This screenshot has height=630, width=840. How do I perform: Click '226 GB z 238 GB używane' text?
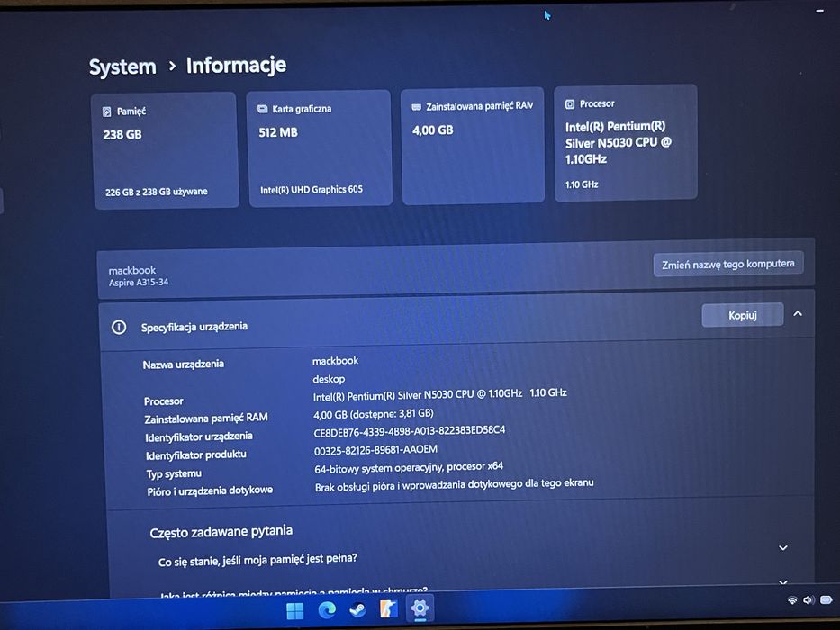click(157, 192)
